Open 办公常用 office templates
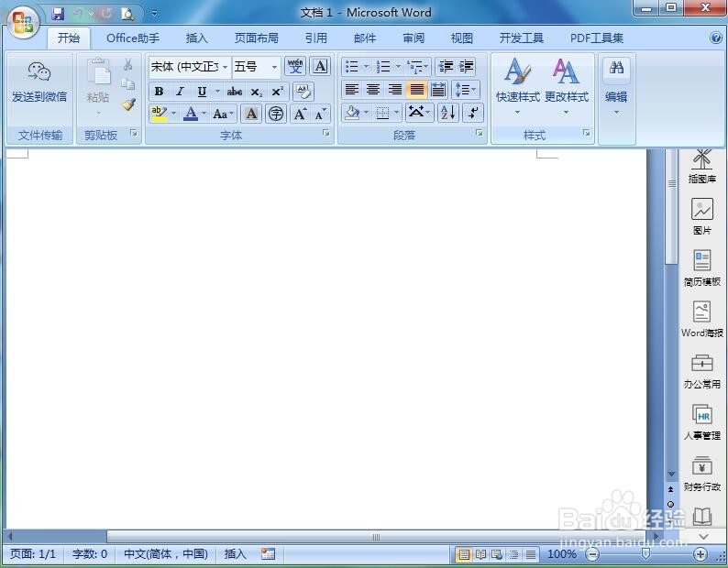This screenshot has width=728, height=568. [701, 371]
